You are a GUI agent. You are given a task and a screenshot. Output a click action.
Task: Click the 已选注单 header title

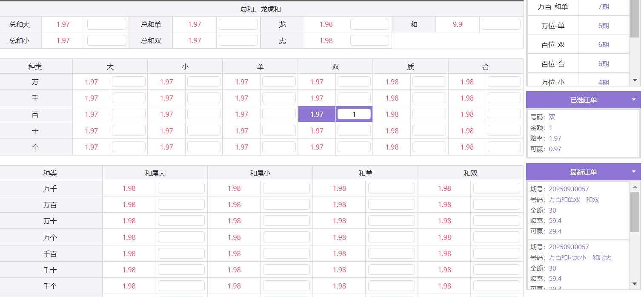583,100
